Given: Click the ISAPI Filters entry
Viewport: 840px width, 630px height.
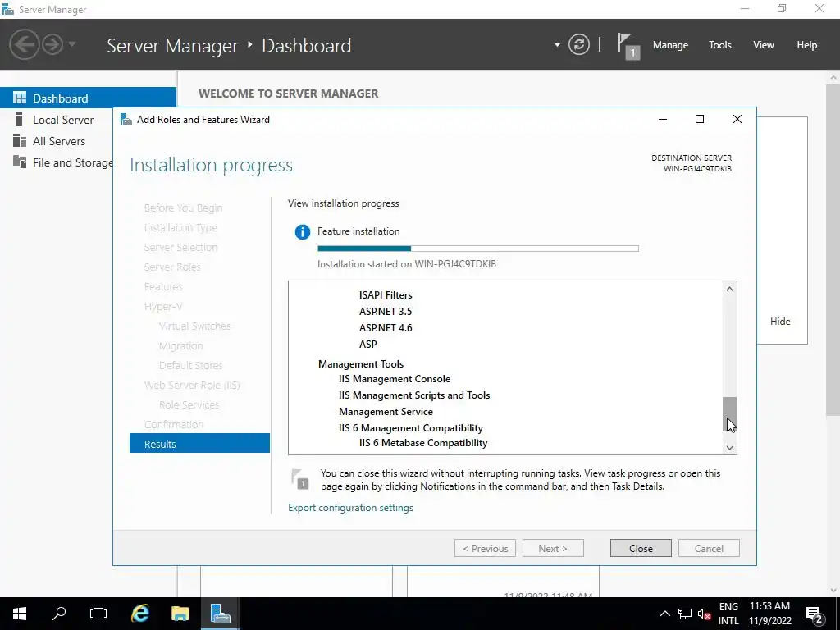Looking at the screenshot, I should 386,294.
